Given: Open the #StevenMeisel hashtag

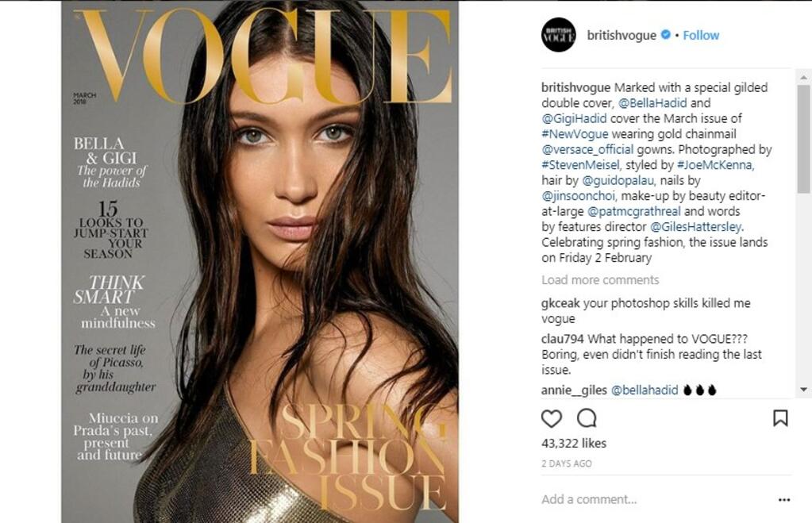Looking at the screenshot, I should tap(580, 165).
